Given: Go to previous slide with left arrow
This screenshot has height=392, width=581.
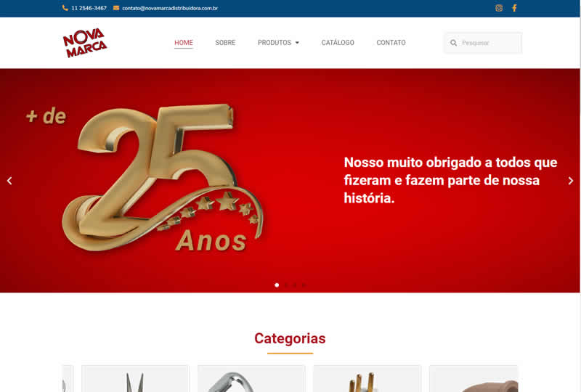Looking at the screenshot, I should tap(9, 181).
